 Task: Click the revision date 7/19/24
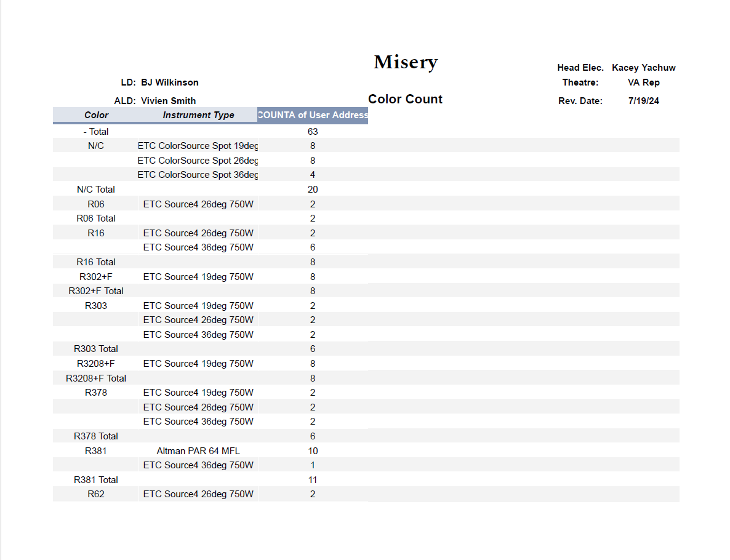click(643, 101)
